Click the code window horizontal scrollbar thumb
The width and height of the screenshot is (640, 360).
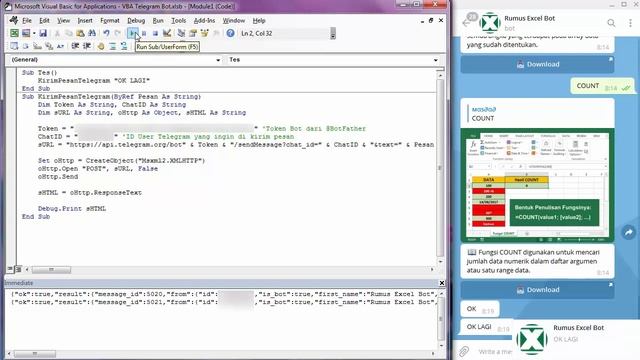pos(51,269)
